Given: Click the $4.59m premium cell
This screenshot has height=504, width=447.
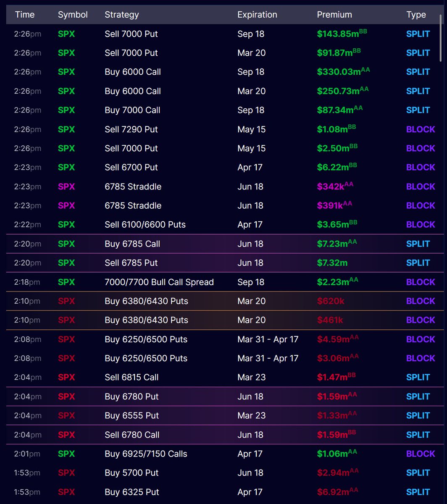Looking at the screenshot, I should (338, 339).
